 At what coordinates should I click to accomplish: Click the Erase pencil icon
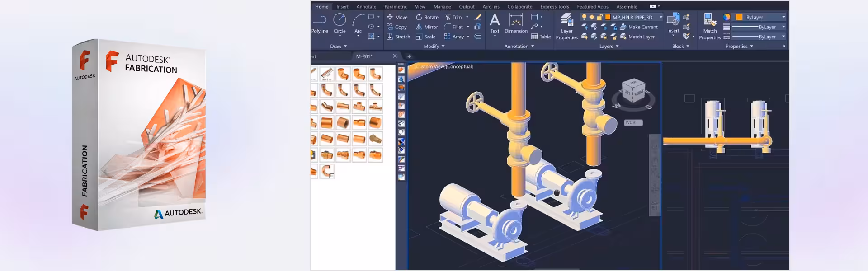478,17
